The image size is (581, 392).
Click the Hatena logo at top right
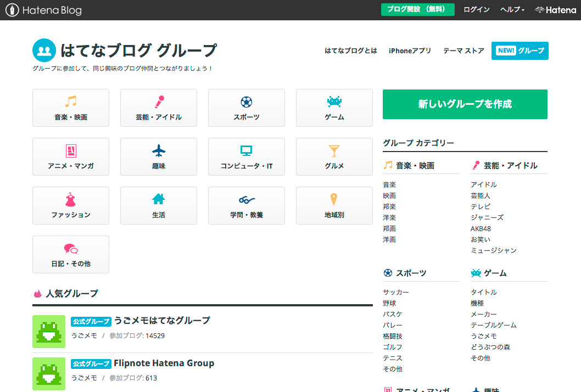pyautogui.click(x=555, y=10)
